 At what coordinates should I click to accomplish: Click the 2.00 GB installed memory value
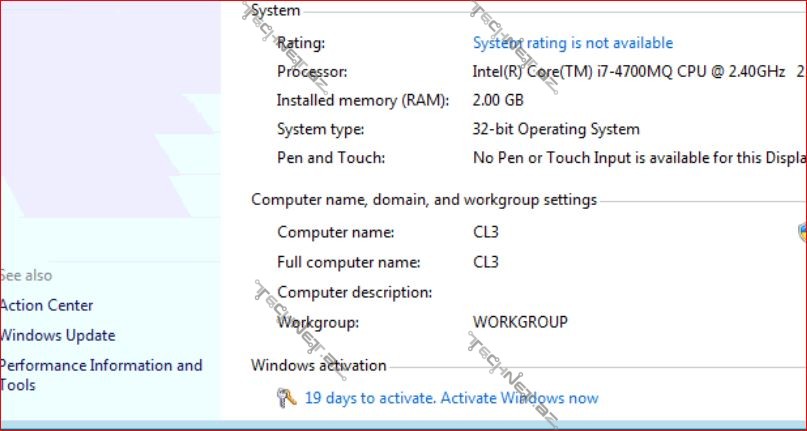coord(498,100)
